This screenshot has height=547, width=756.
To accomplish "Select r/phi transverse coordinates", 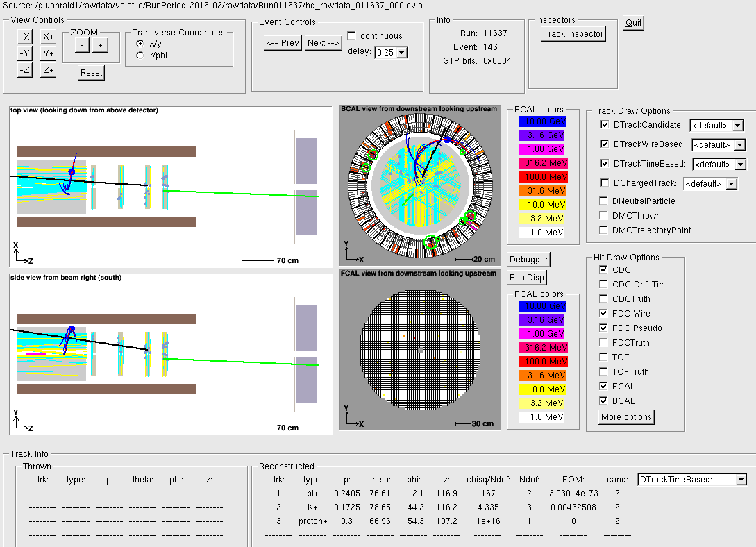I will tap(140, 56).
